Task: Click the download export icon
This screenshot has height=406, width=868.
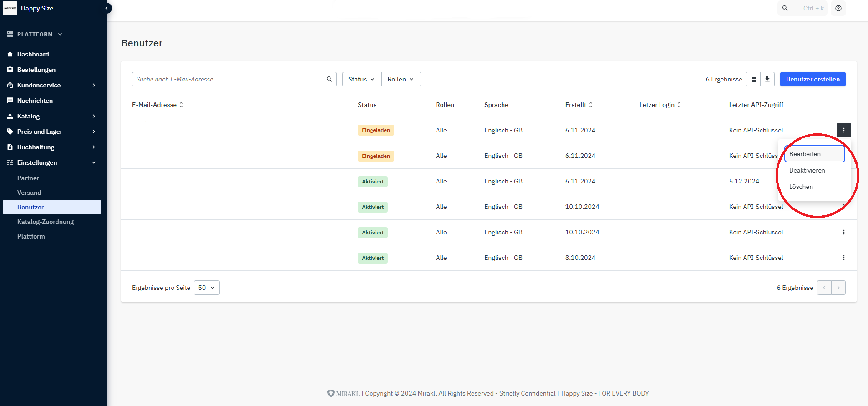Action: pyautogui.click(x=767, y=79)
